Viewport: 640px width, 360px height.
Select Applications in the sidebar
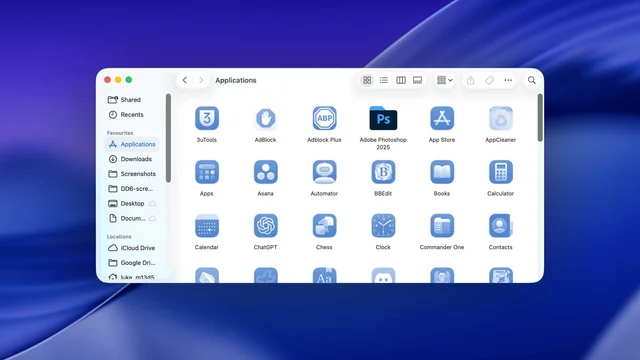[x=132, y=144]
